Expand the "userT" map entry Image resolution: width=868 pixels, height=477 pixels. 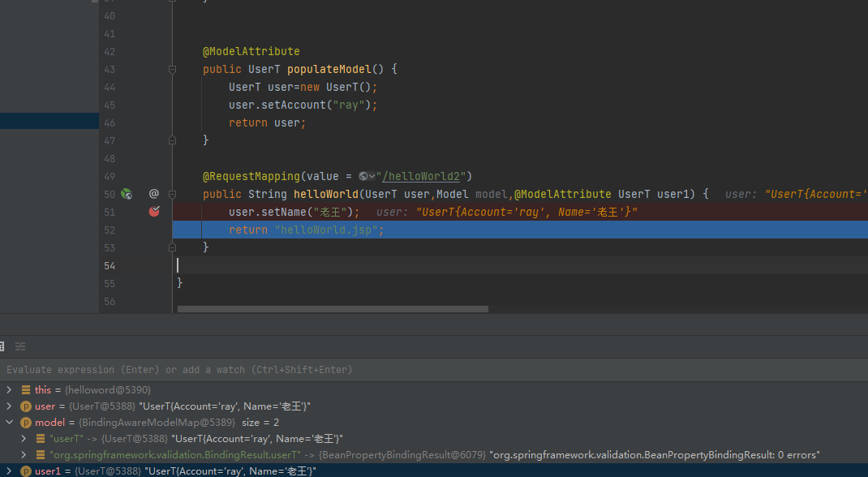click(24, 438)
